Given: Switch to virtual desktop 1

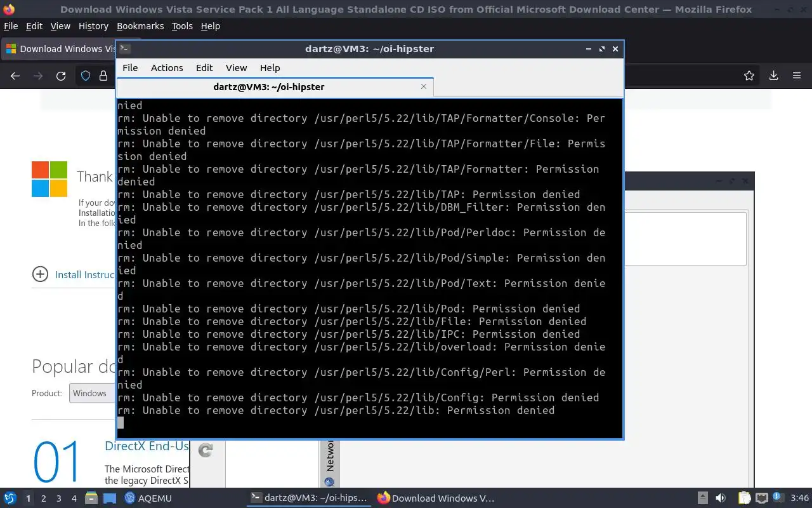Looking at the screenshot, I should coord(28,498).
